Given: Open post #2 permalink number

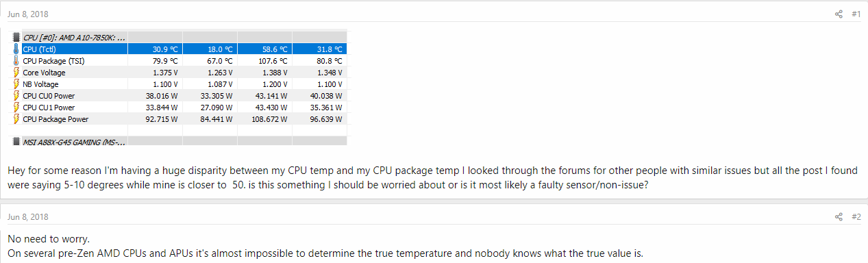Looking at the screenshot, I should pos(856,217).
